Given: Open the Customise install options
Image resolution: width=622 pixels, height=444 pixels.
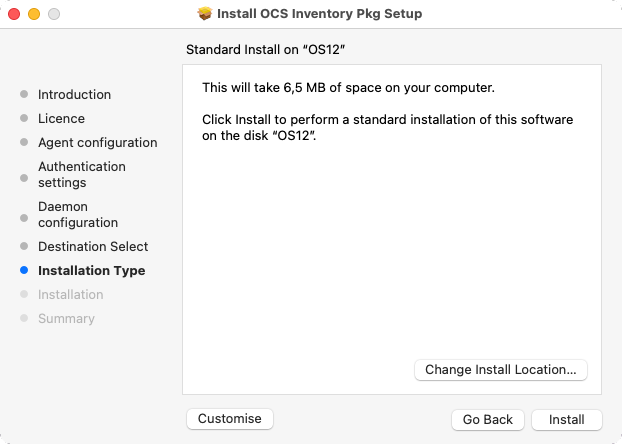Looking at the screenshot, I should 230,419.
